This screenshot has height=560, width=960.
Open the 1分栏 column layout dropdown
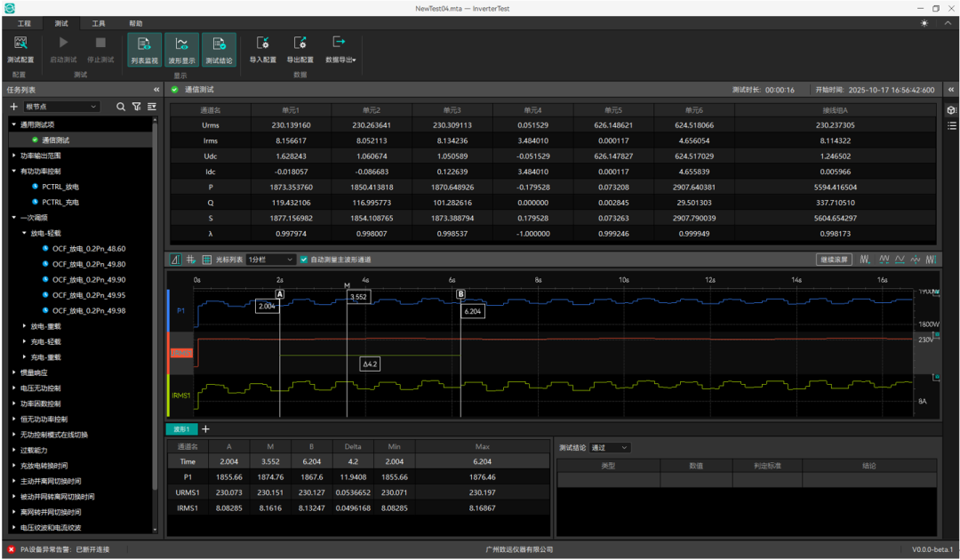tap(270, 260)
